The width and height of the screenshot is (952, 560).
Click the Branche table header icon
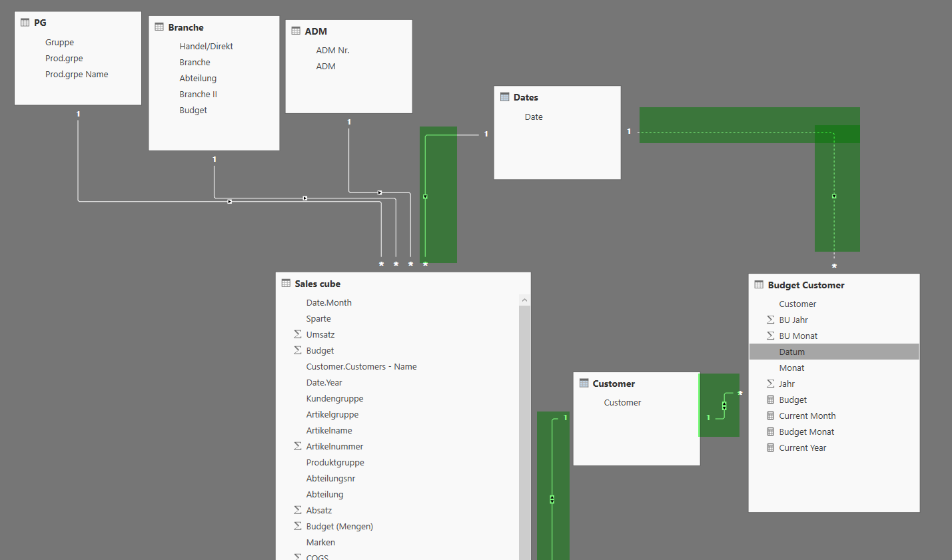159,27
